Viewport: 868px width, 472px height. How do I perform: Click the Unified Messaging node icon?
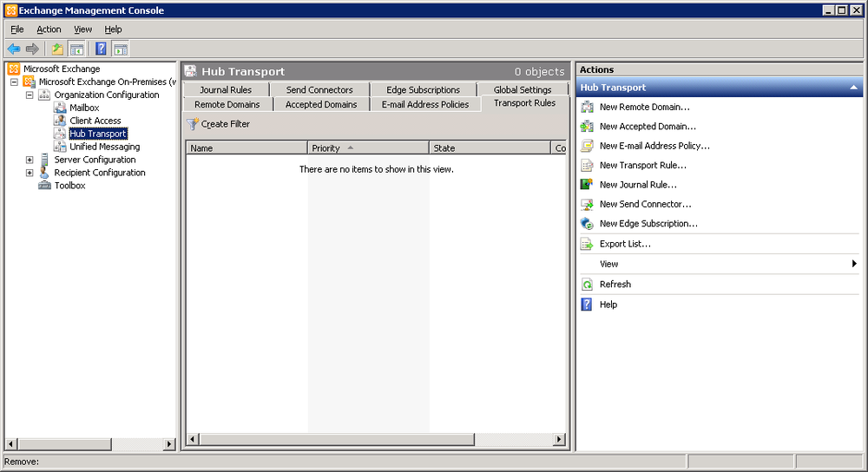click(60, 147)
